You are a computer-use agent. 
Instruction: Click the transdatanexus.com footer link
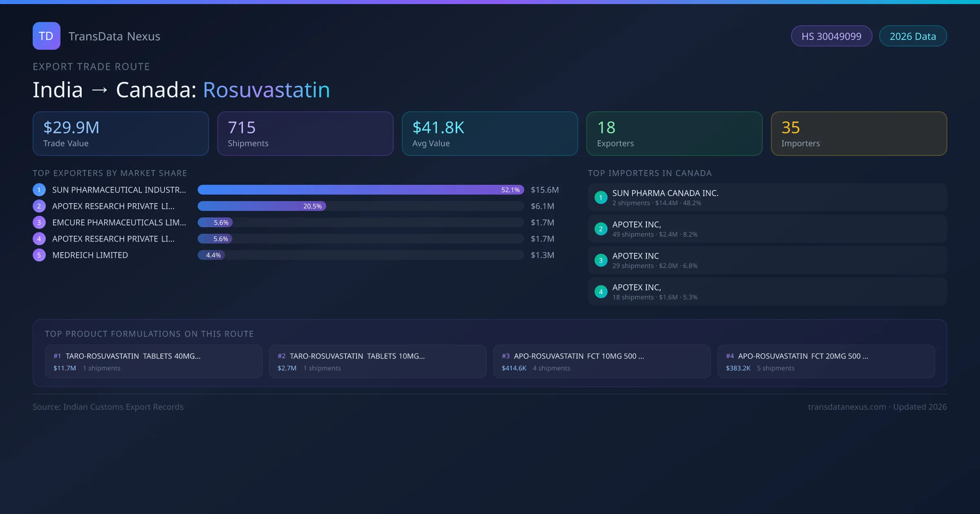pyautogui.click(x=847, y=407)
